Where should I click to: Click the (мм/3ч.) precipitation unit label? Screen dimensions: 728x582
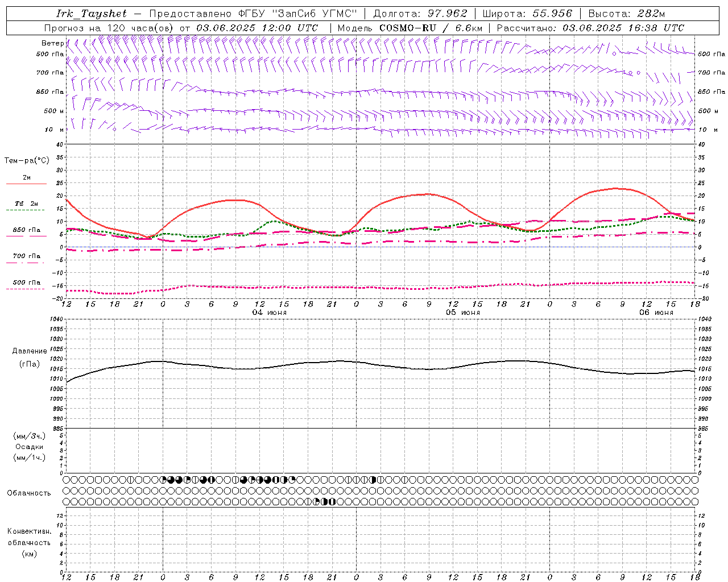[x=30, y=436]
